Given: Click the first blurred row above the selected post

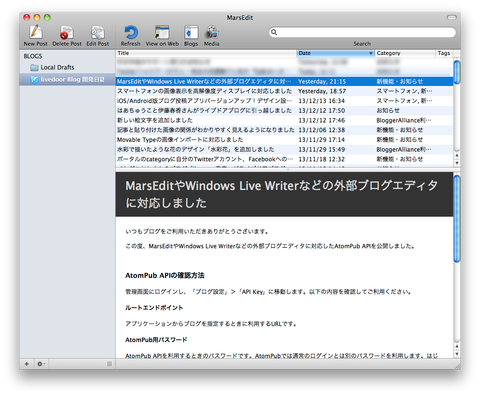Looking at the screenshot, I should 285,62.
